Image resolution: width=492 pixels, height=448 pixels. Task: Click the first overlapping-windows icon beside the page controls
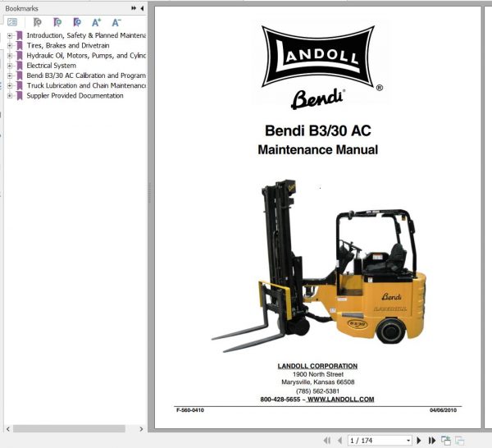[445, 441]
